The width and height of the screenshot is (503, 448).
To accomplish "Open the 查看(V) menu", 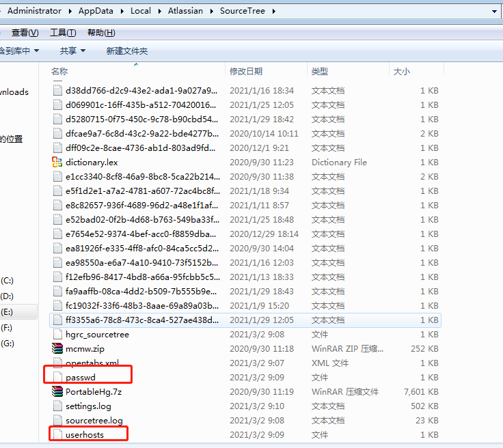I will (x=25, y=33).
